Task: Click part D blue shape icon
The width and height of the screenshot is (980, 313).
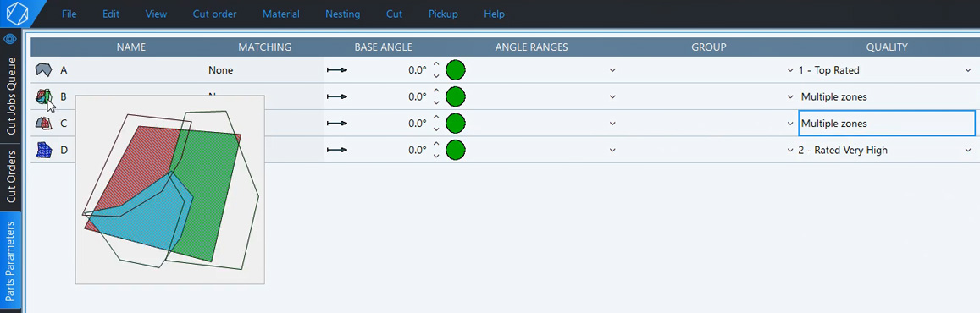Action: click(x=43, y=150)
